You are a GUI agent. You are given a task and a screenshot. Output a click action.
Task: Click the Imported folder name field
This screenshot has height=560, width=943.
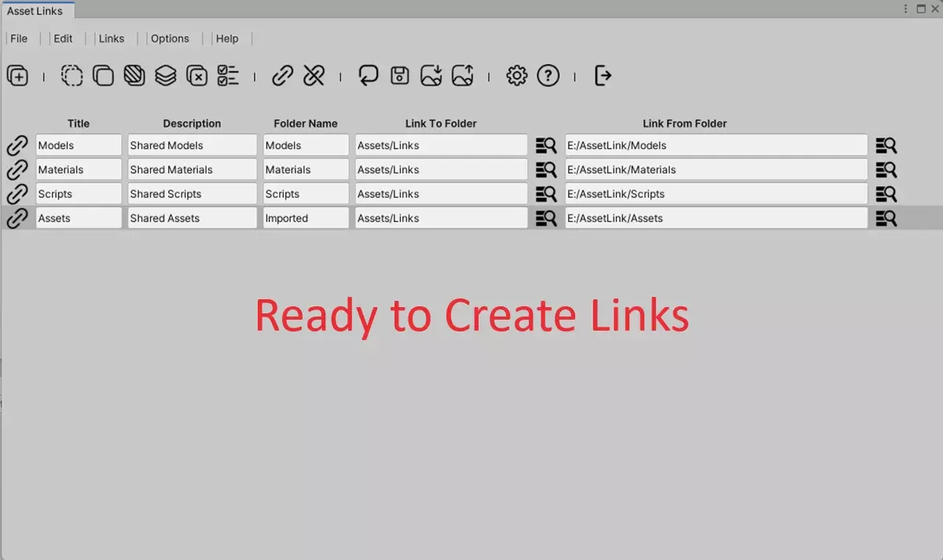(306, 218)
